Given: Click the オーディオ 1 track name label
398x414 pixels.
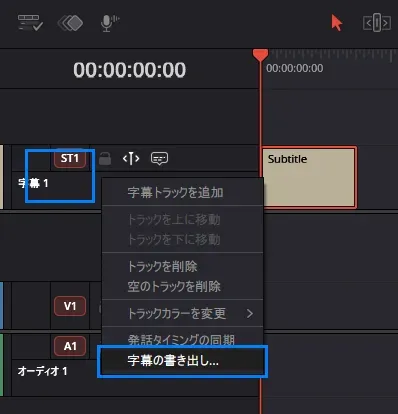Looking at the screenshot, I should tap(42, 371).
